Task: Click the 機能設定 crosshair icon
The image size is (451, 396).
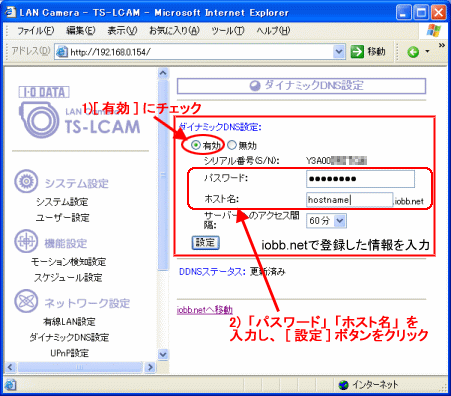Action: [x=26, y=241]
